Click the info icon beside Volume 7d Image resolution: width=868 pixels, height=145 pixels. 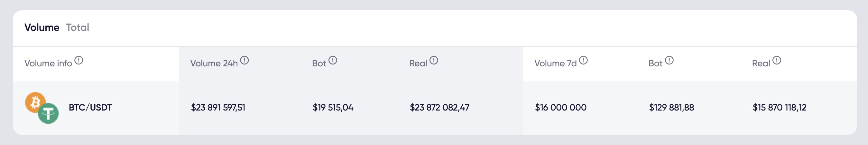583,60
